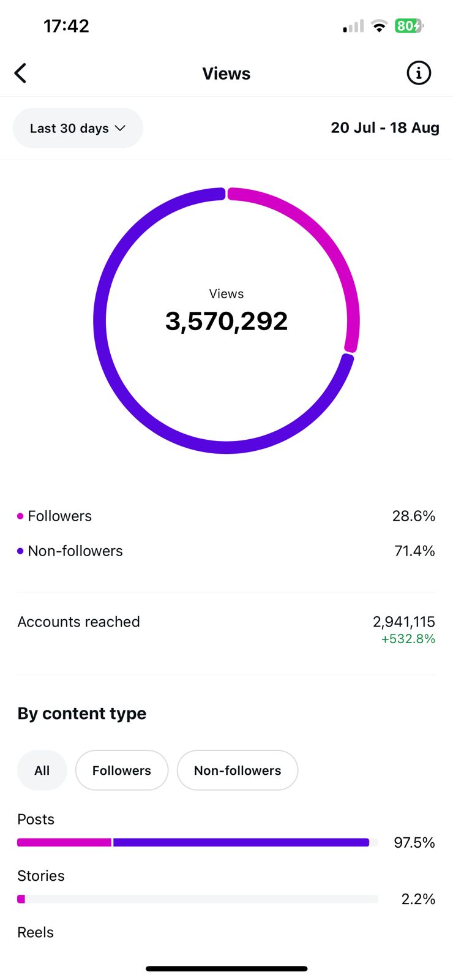Tap the chevron beside Last 30 days
Screen dimensions: 453x980
click(120, 128)
